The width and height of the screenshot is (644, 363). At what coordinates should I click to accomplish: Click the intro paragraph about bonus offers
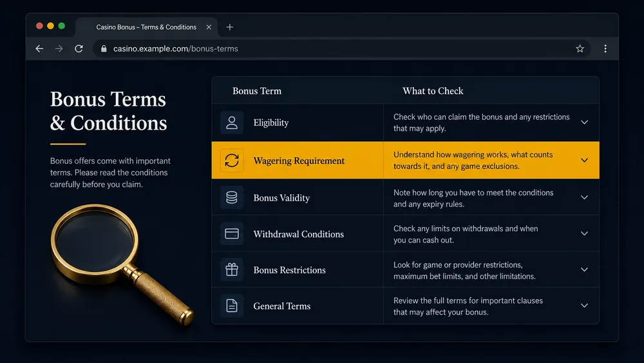[x=110, y=173]
